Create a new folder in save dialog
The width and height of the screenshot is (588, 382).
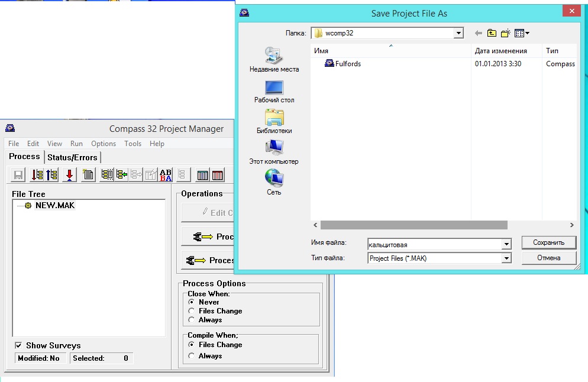pyautogui.click(x=506, y=33)
